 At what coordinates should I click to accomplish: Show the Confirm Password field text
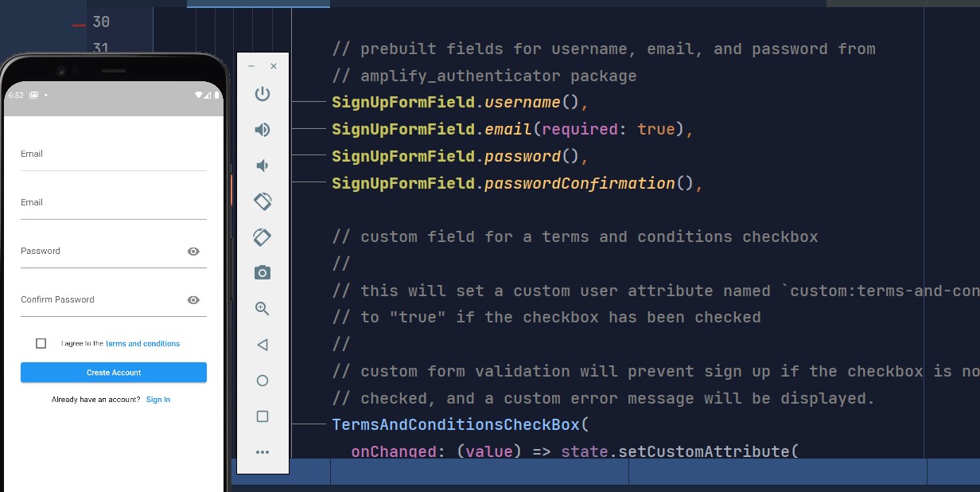(x=192, y=300)
